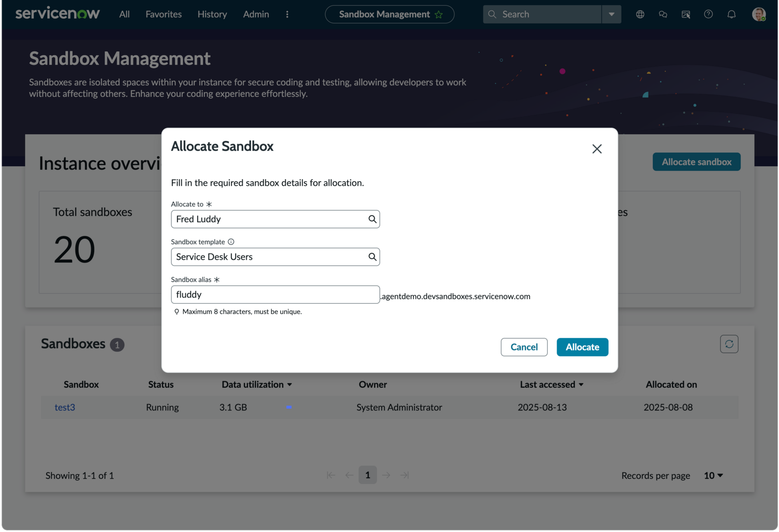Image resolution: width=779 pixels, height=532 pixels.
Task: Click the ServiceNow logo
Action: click(x=58, y=13)
